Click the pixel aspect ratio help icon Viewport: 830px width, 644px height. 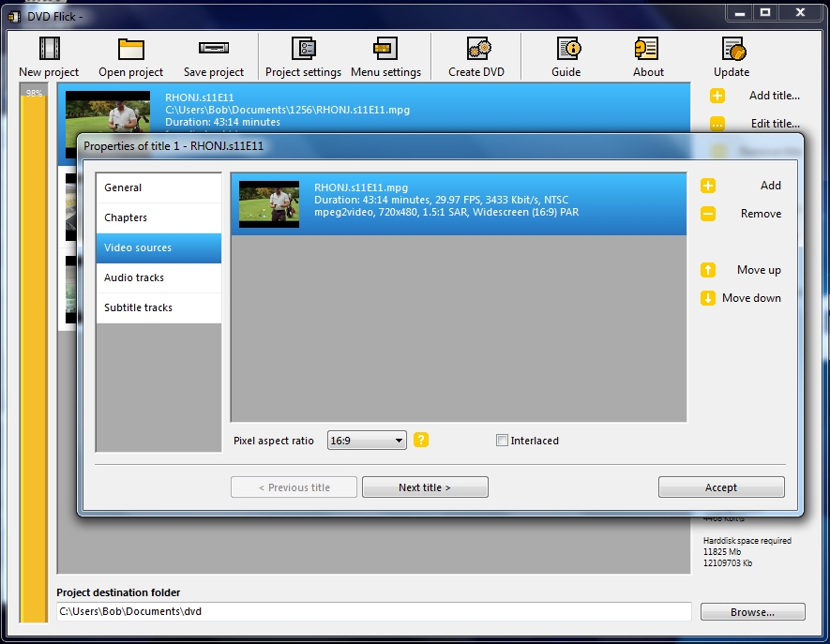pyautogui.click(x=421, y=440)
